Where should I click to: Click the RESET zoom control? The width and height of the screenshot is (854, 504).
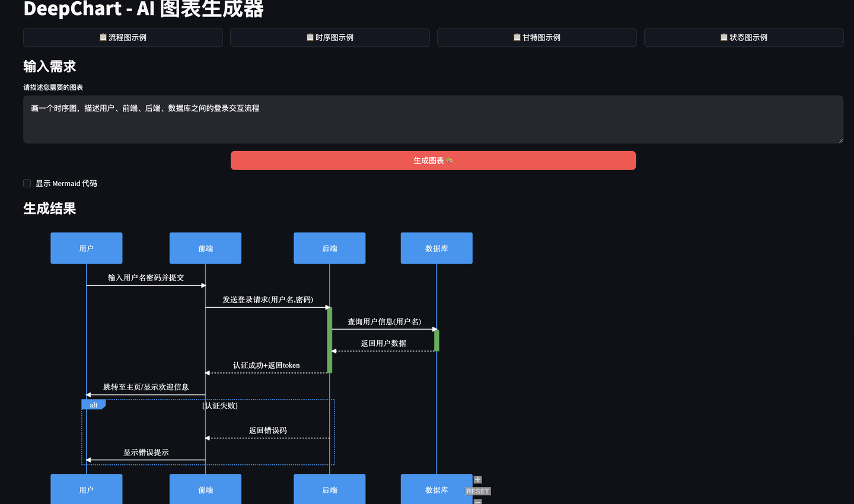(477, 490)
